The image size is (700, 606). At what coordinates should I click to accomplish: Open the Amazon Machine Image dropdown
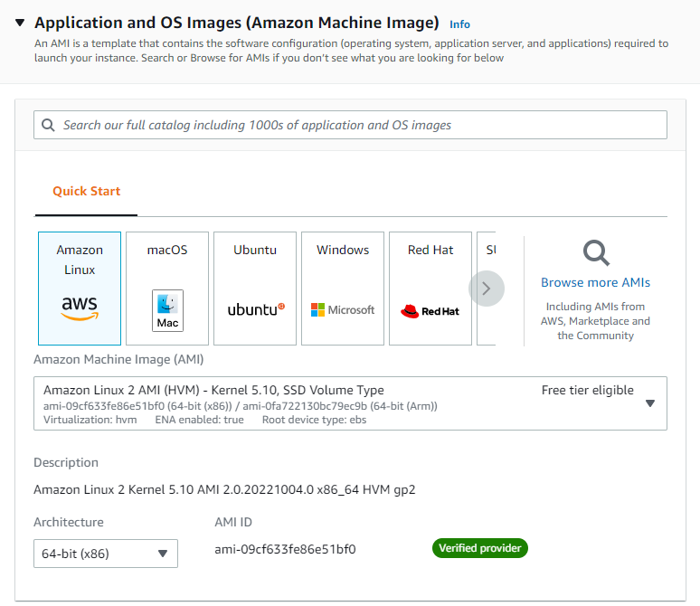pyautogui.click(x=350, y=403)
